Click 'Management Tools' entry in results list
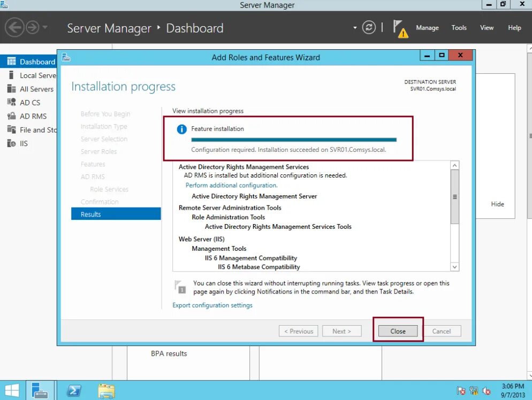The height and width of the screenshot is (400, 532). [219, 249]
